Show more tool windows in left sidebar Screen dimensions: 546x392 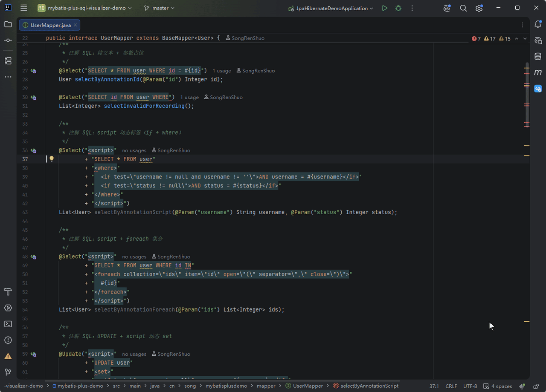8,77
